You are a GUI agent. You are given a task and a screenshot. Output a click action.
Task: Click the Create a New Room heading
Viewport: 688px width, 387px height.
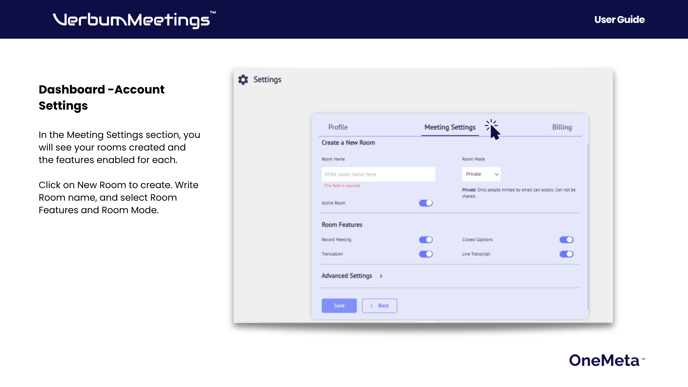[x=348, y=143]
